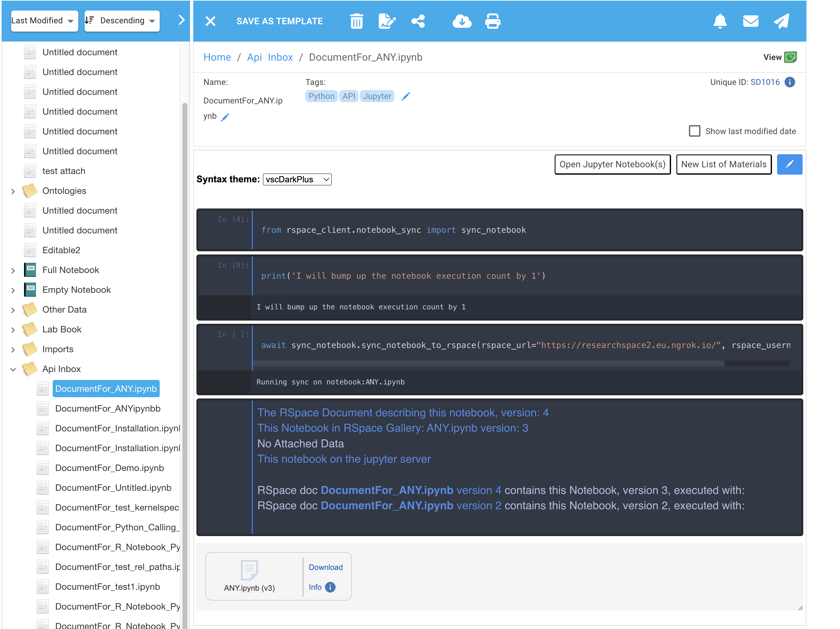Click the sign document icon
Image resolution: width=840 pixels, height=629 pixels.
click(387, 21)
